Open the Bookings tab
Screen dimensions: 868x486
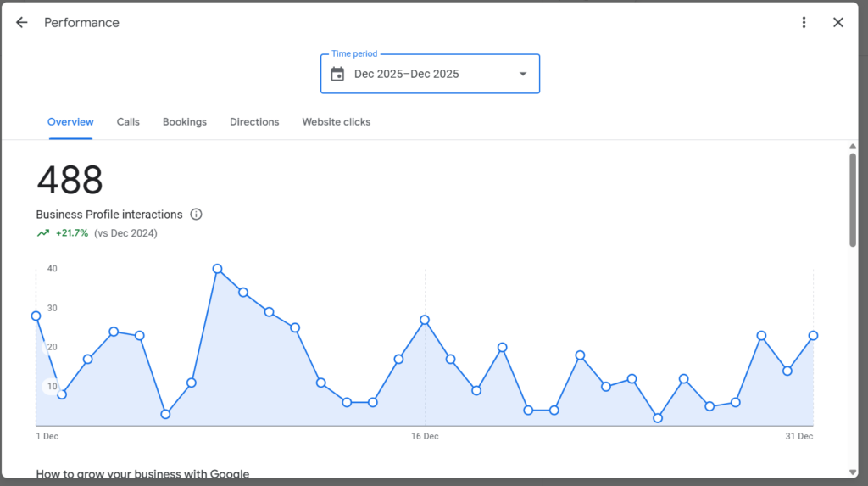coord(185,122)
